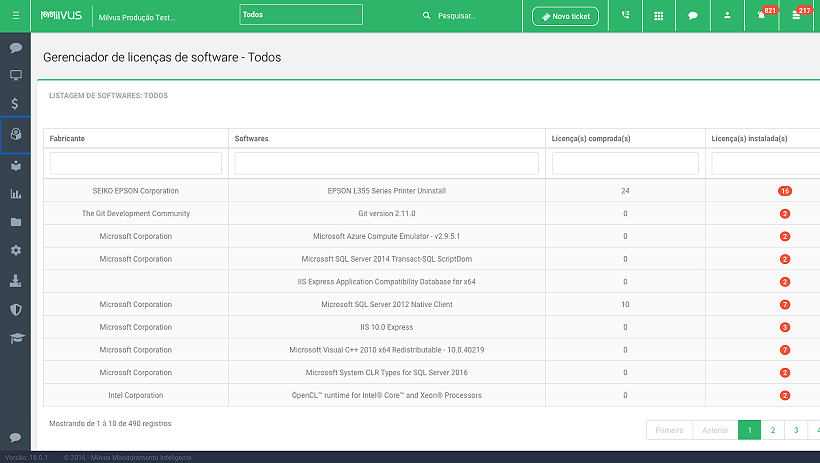The height and width of the screenshot is (463, 820).
Task: Click the red 2 badge for OpenCL runtime
Action: (784, 396)
